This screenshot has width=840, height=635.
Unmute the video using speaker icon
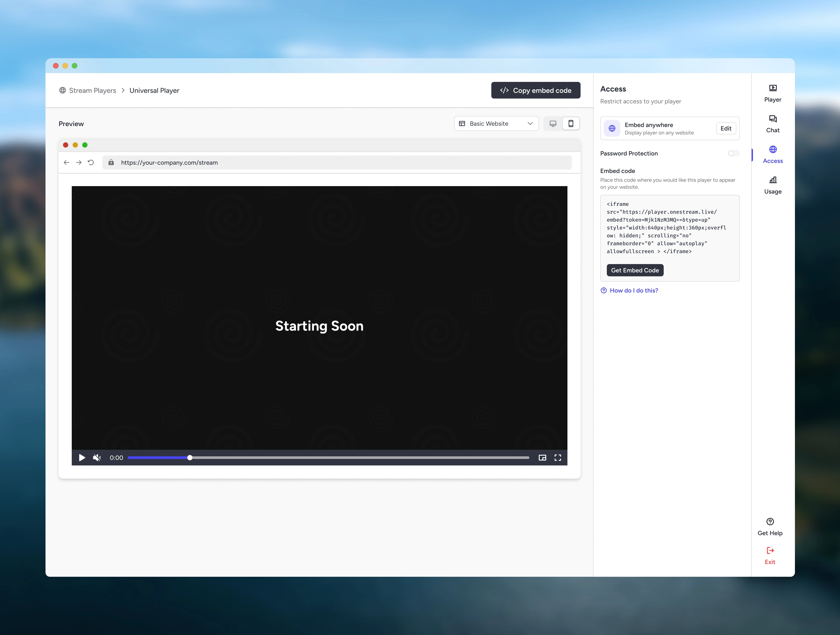97,458
